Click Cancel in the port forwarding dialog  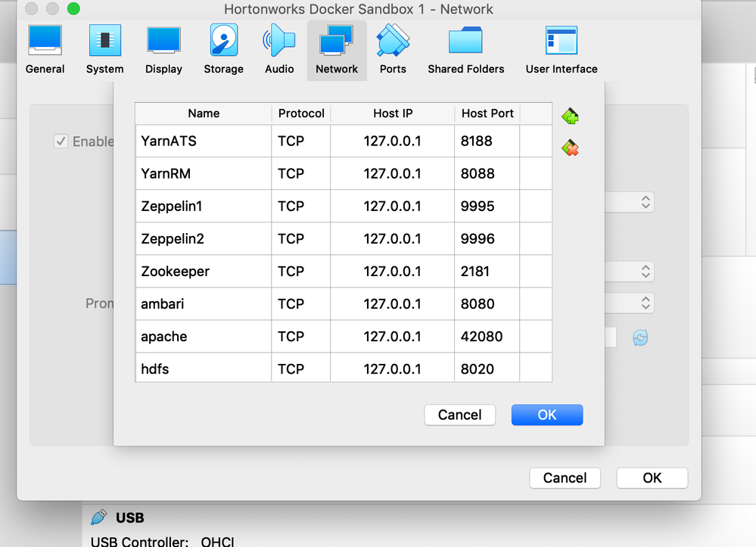459,415
